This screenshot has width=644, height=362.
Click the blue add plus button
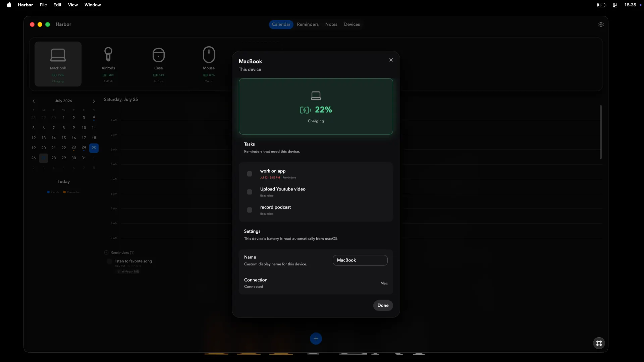point(316,339)
